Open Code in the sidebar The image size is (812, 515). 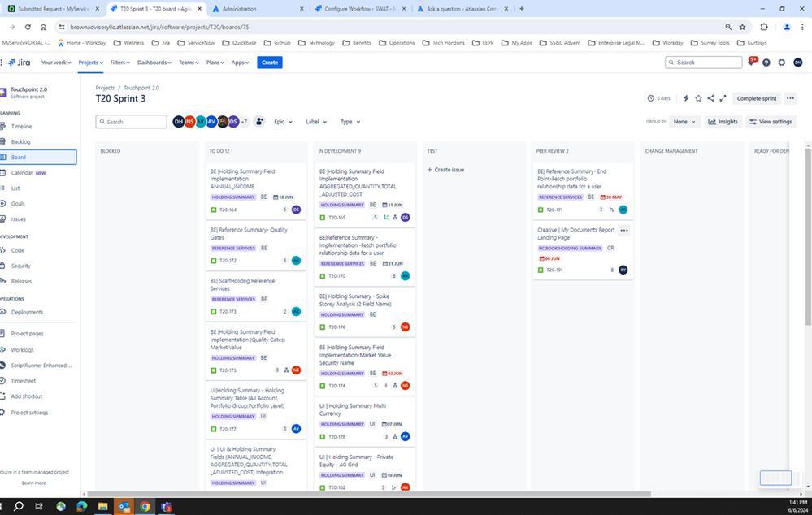coord(18,250)
